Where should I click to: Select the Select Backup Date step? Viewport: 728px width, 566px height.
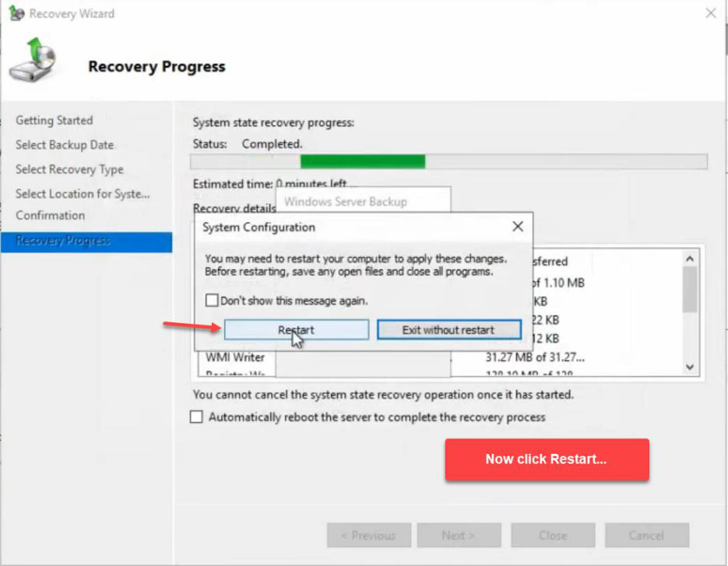pos(65,145)
